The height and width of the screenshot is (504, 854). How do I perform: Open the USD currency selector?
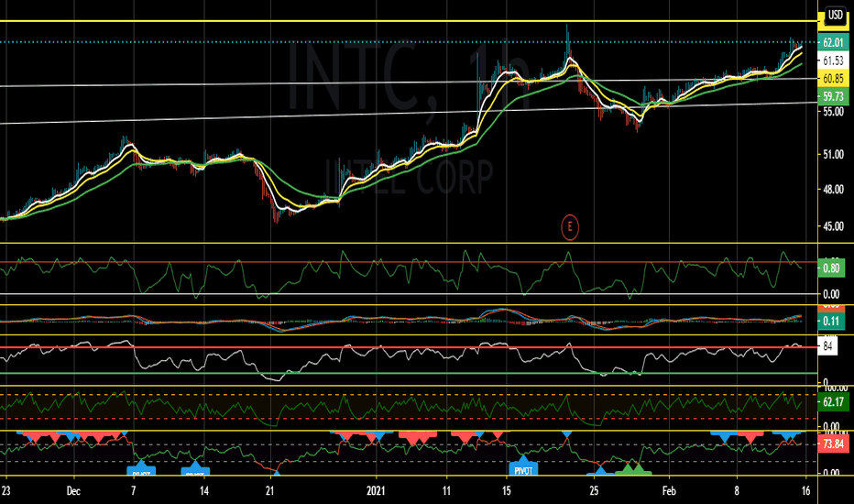pos(836,15)
